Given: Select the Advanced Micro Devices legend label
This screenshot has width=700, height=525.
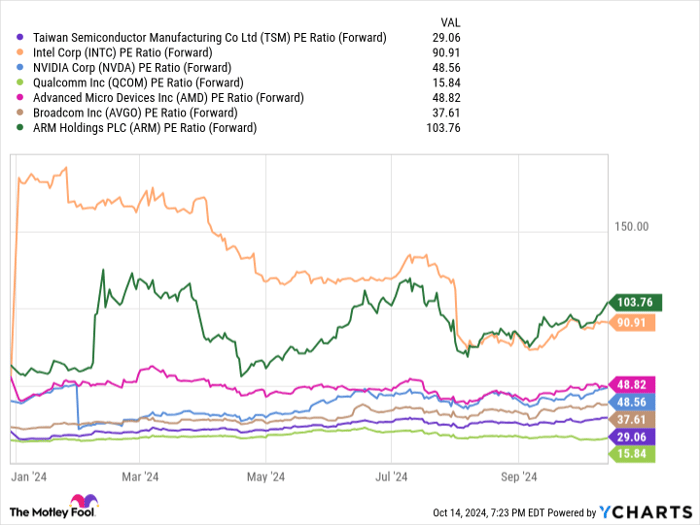Looking at the screenshot, I should point(168,98).
